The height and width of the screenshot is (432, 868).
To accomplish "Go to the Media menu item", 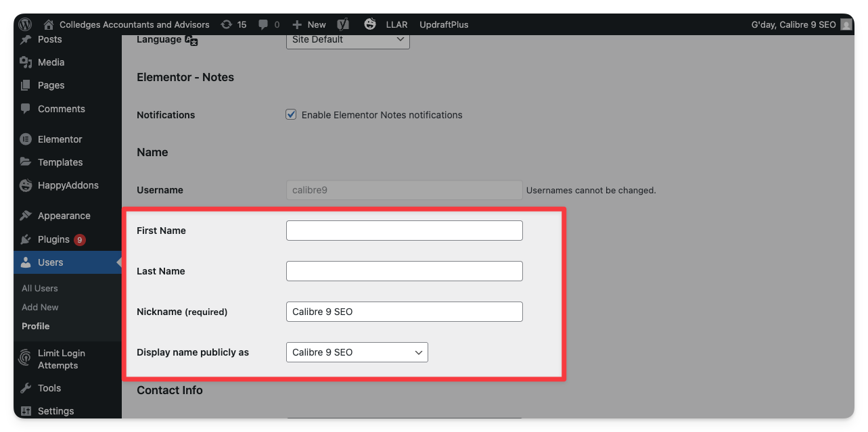I will [x=51, y=62].
